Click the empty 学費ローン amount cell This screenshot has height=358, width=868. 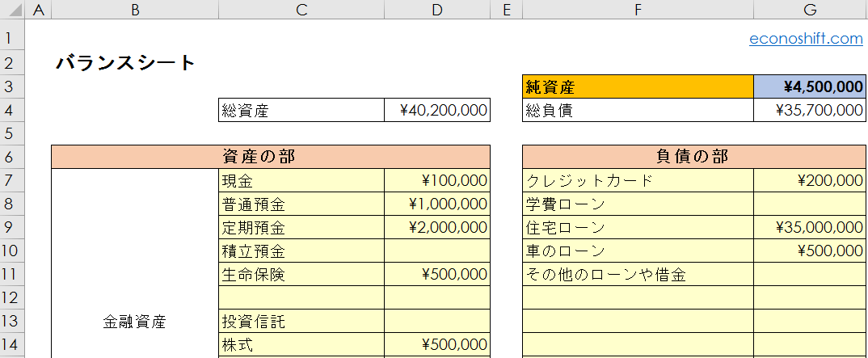click(x=810, y=204)
